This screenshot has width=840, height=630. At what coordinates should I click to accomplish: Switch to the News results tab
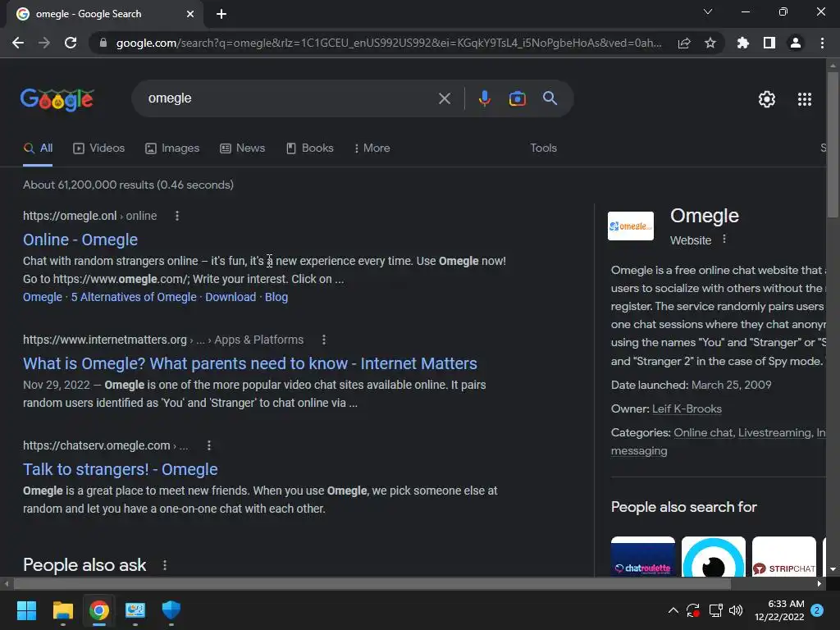point(242,148)
